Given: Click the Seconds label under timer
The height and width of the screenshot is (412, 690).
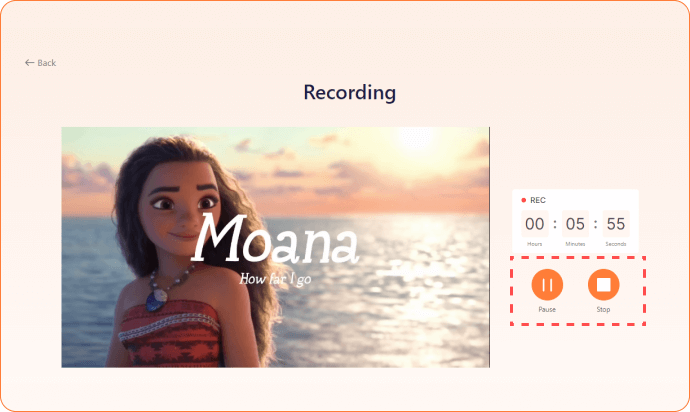Looking at the screenshot, I should pyautogui.click(x=616, y=244).
